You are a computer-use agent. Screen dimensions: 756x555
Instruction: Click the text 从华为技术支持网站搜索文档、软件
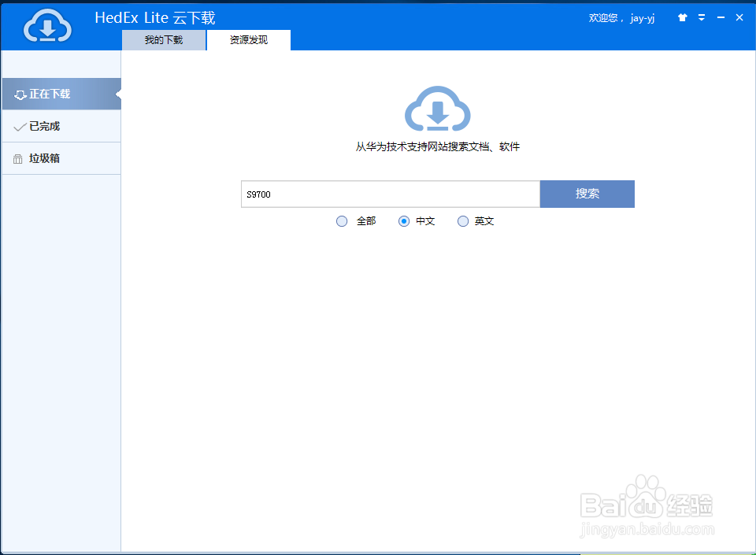coord(438,147)
